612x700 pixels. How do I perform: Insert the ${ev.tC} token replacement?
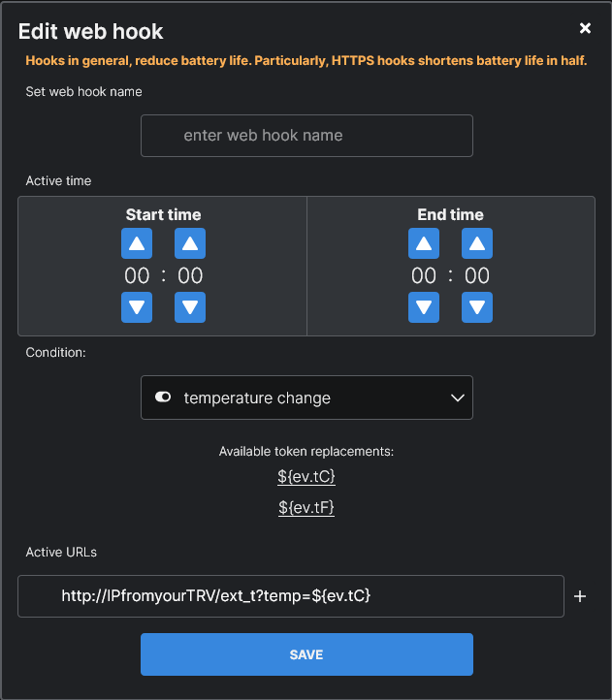coord(306,477)
